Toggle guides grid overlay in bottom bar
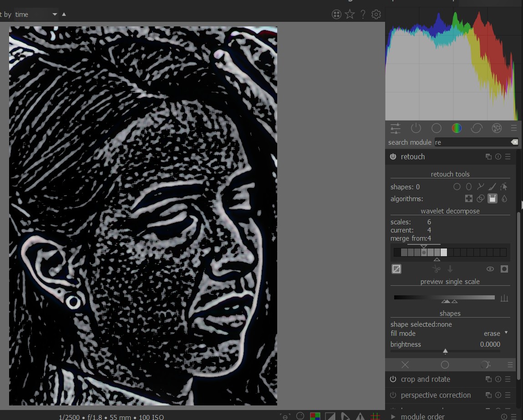523x420 pixels. [376, 416]
